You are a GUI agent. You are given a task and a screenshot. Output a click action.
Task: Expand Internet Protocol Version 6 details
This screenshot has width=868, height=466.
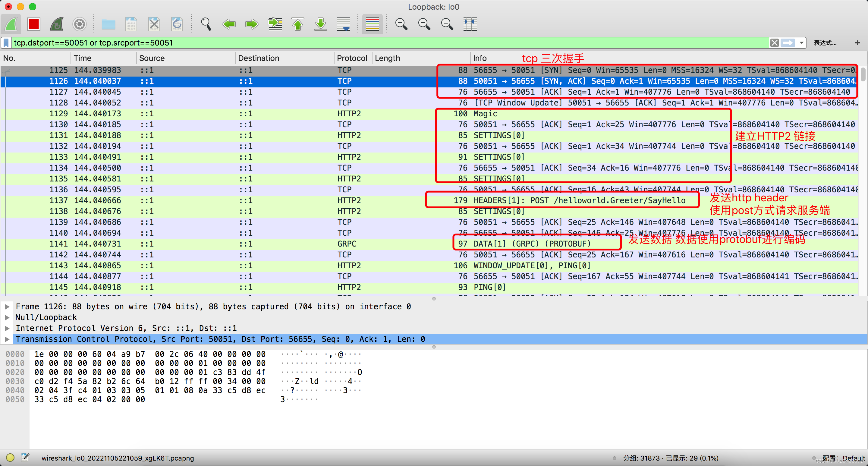click(7, 328)
